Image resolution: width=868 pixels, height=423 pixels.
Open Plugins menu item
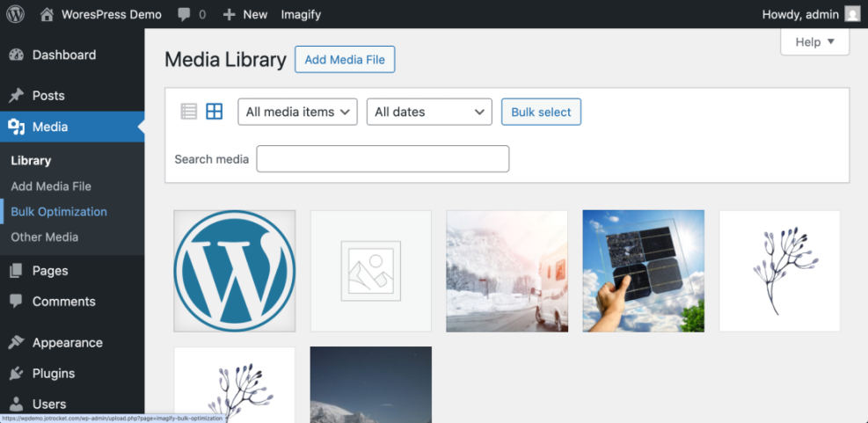72,374
